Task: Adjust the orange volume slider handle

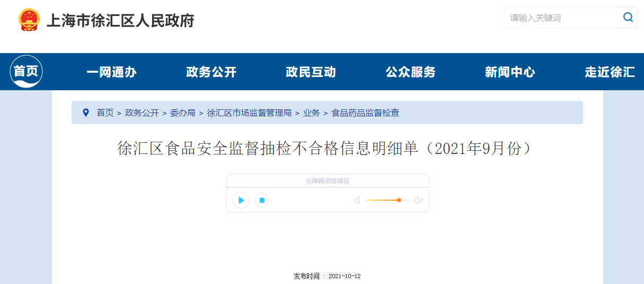Action: pos(399,200)
